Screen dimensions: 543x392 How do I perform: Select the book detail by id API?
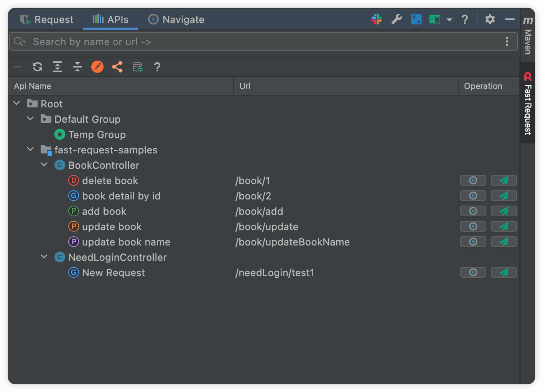click(114, 196)
